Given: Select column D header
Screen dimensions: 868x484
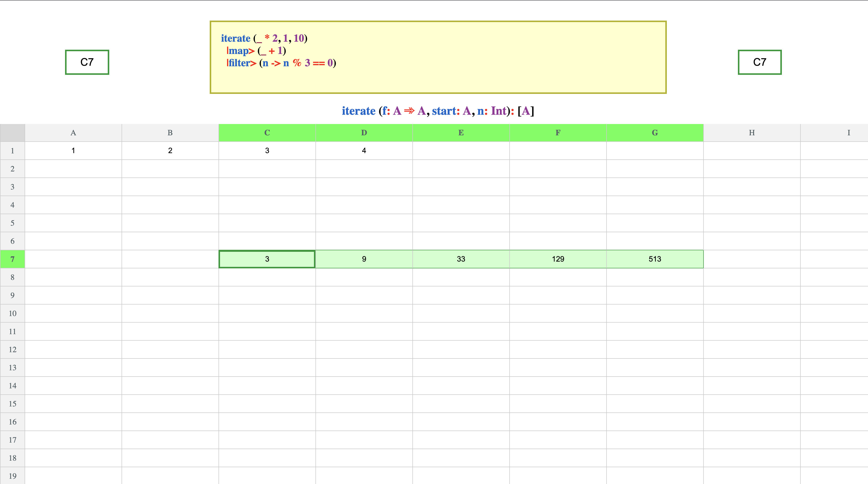Looking at the screenshot, I should 364,133.
